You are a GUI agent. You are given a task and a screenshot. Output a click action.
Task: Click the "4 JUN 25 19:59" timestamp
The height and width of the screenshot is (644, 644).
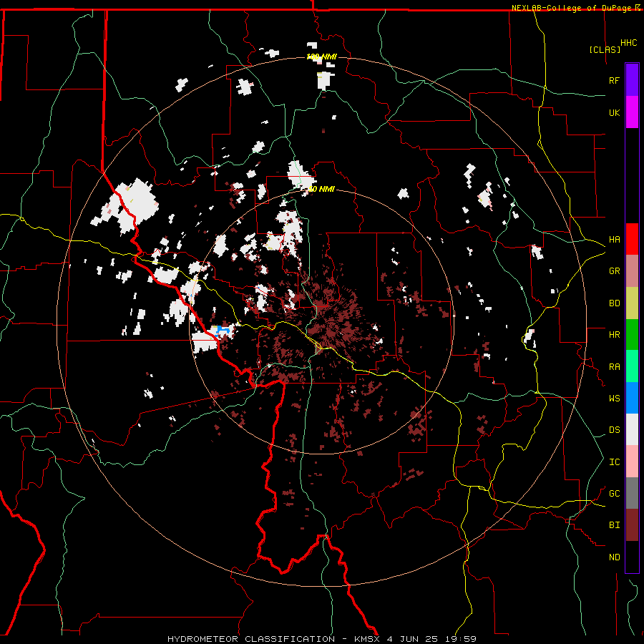pos(431,639)
